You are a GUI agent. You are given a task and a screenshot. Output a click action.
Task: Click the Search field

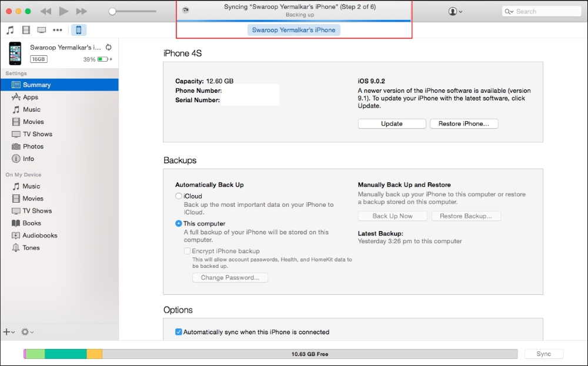[542, 11]
